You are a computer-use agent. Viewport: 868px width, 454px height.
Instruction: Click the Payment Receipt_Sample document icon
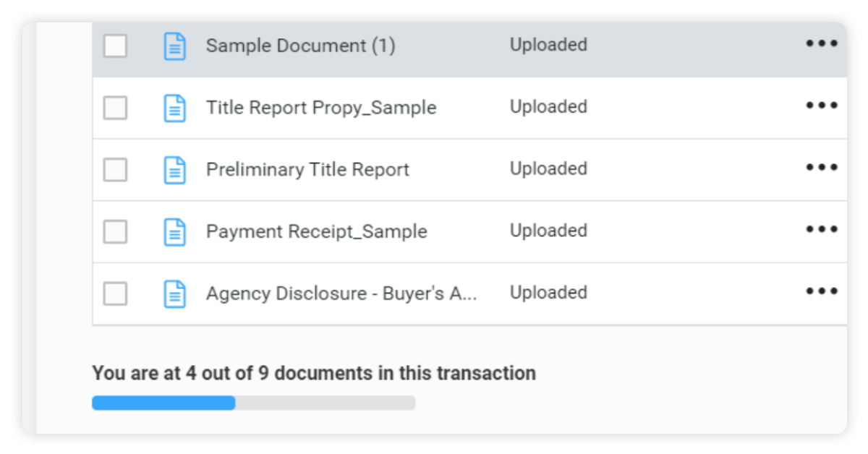tap(175, 231)
